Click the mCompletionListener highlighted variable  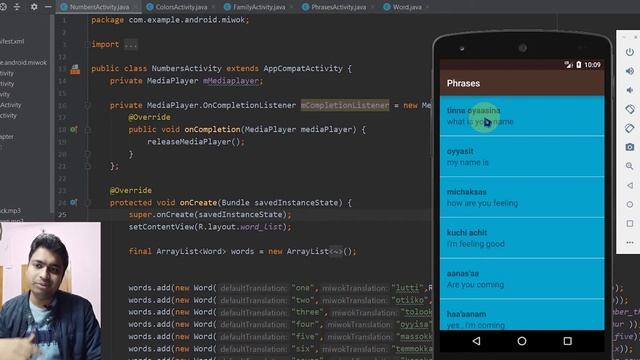(x=345, y=105)
